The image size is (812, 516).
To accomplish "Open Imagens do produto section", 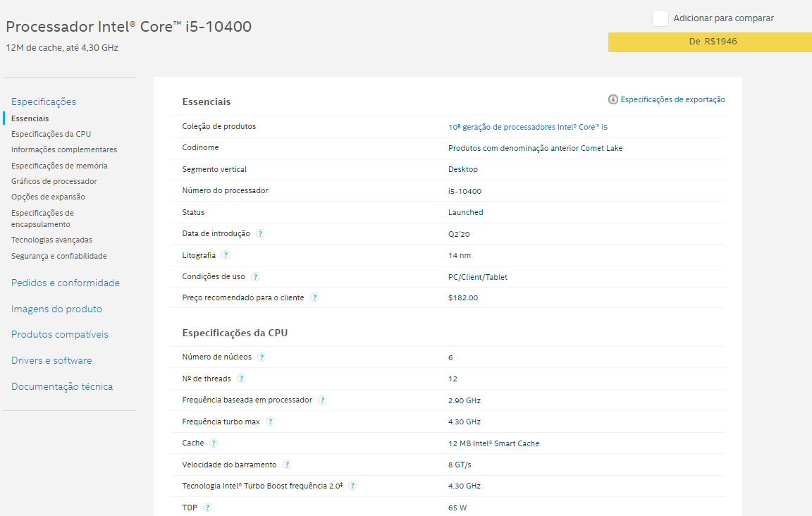I will 56,309.
